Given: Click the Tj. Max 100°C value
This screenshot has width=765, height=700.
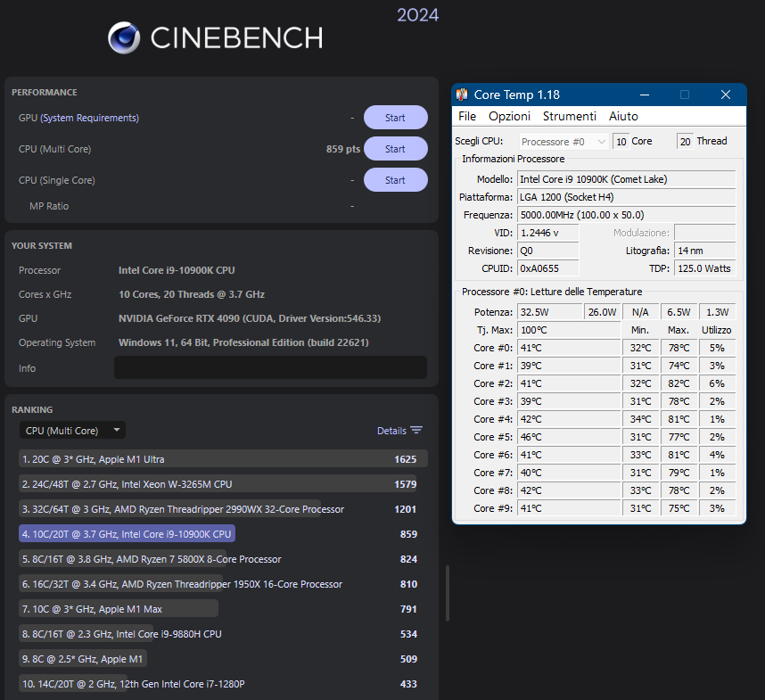Looking at the screenshot, I should 569,330.
